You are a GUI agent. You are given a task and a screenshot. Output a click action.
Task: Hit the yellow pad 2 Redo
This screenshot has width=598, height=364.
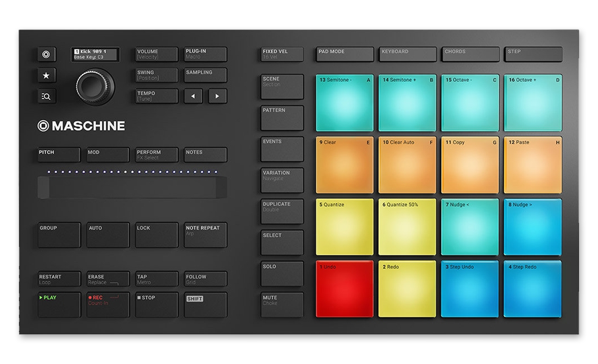click(407, 289)
